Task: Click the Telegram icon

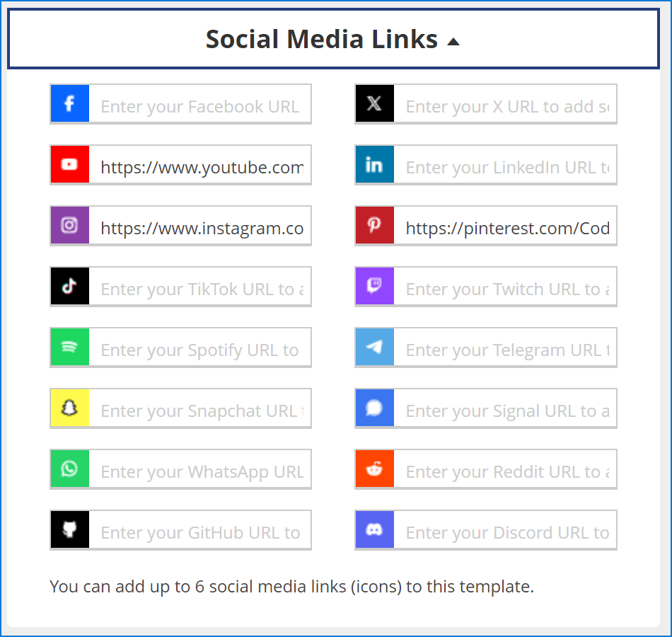Action: click(375, 347)
